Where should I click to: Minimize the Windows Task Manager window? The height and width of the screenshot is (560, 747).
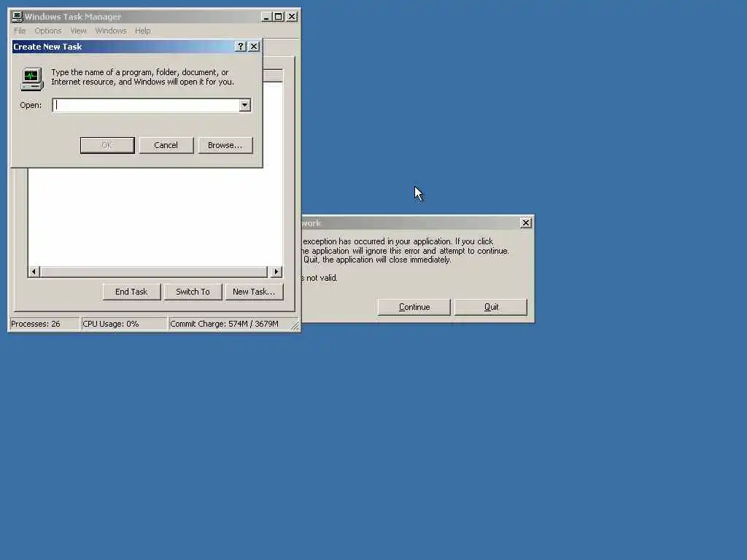click(x=266, y=17)
